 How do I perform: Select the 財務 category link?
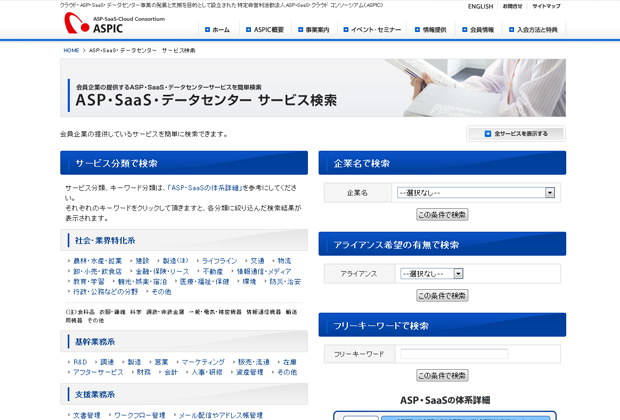tap(144, 372)
